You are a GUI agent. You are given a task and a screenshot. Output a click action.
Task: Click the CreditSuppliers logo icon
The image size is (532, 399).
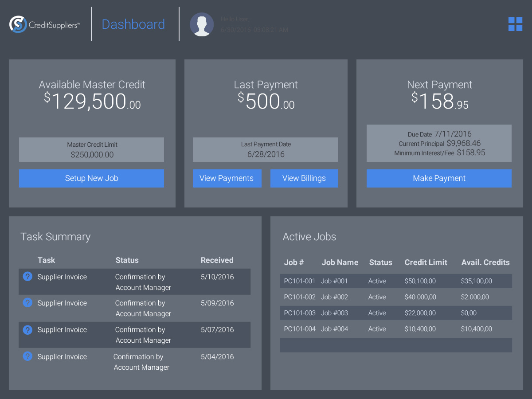(x=18, y=24)
